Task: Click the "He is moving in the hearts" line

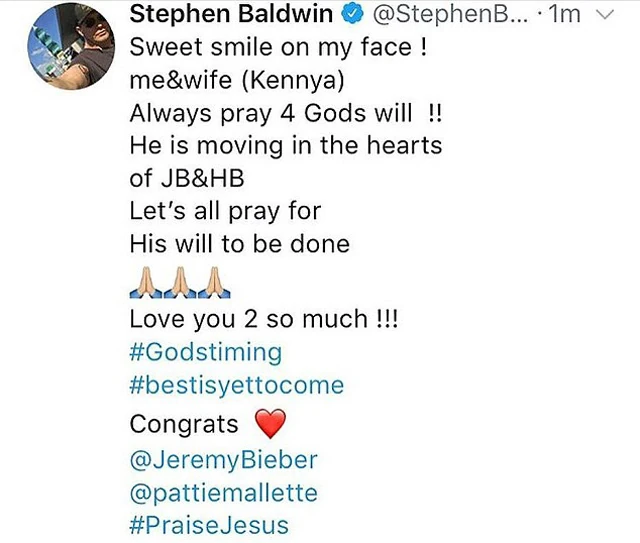Action: tap(286, 145)
